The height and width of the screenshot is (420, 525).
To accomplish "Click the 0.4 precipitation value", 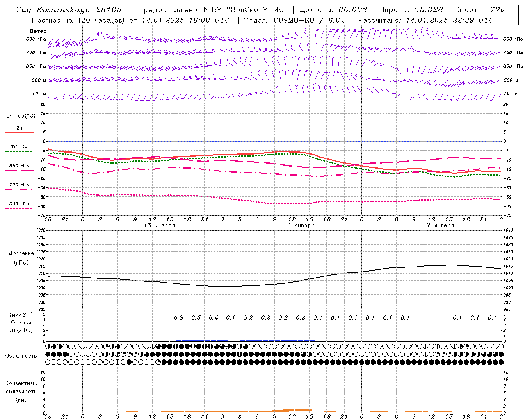I will pos(213,317).
